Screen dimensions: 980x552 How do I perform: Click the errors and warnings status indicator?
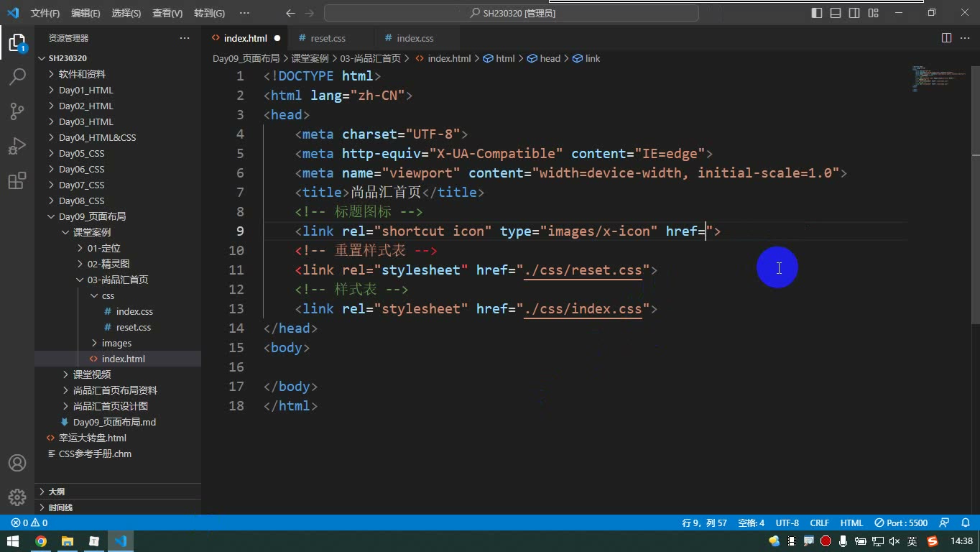pos(29,523)
